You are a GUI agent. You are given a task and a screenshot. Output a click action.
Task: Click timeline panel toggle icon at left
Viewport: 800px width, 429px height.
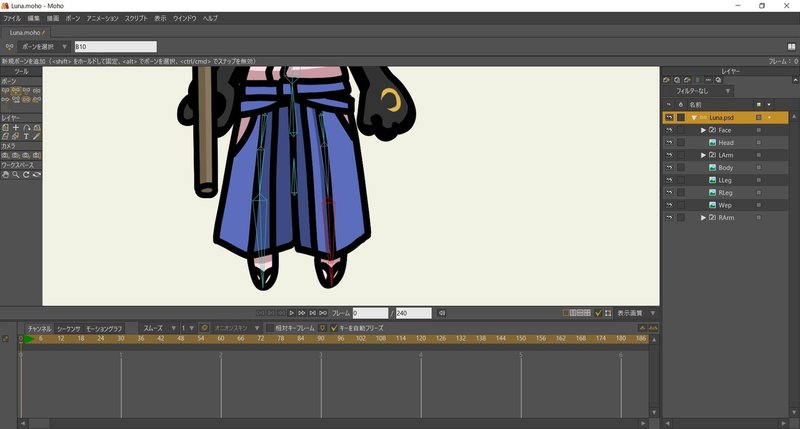[6, 339]
